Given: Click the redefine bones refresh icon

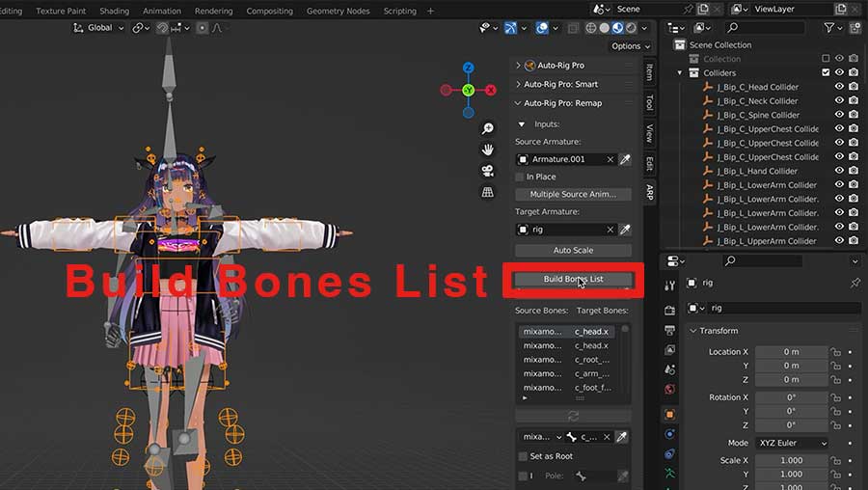Looking at the screenshot, I should [x=573, y=416].
